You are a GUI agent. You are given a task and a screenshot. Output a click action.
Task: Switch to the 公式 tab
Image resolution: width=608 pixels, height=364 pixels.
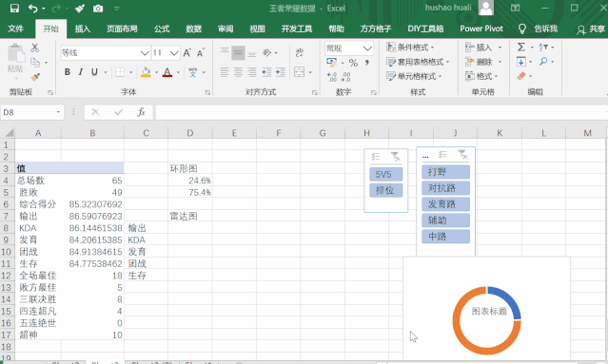(162, 29)
